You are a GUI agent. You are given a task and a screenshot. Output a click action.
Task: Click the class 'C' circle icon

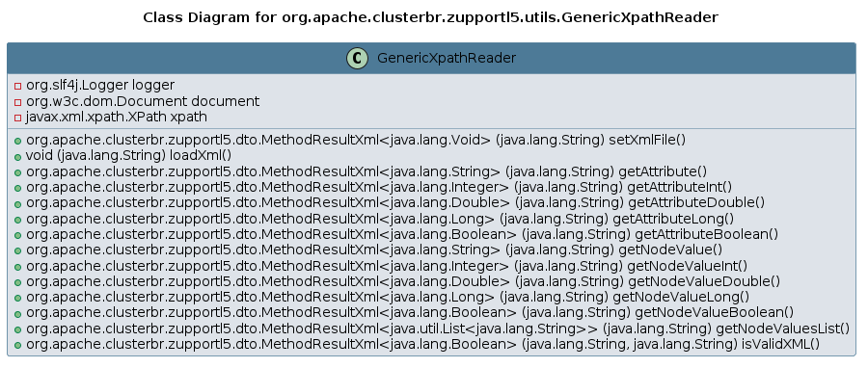357,58
